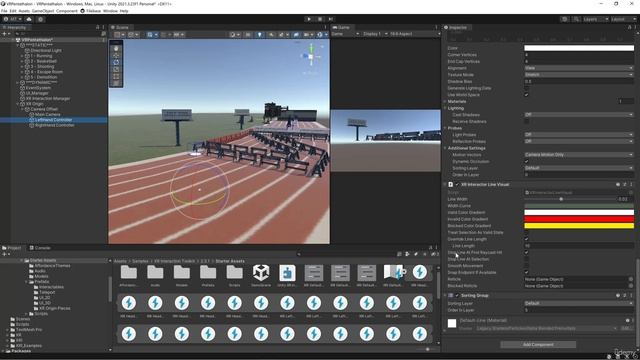This screenshot has width=640, height=360.
Task: Select the Rect tool in Scene overlay
Action: [116, 76]
